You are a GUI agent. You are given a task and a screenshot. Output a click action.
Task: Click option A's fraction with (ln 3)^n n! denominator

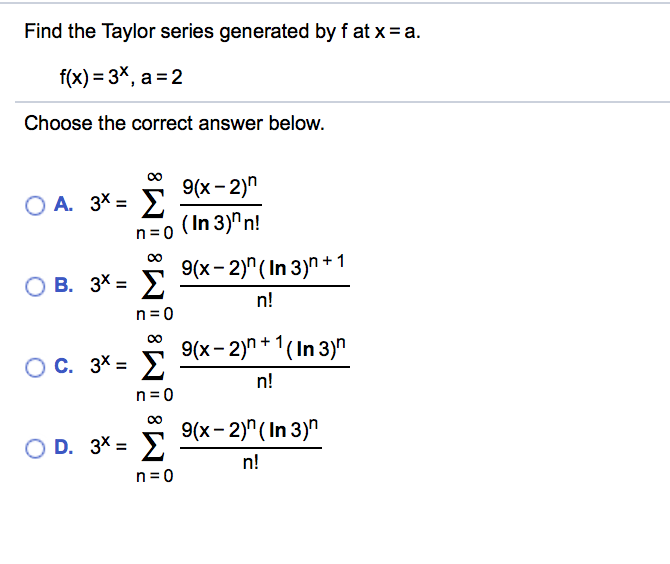pos(221,205)
